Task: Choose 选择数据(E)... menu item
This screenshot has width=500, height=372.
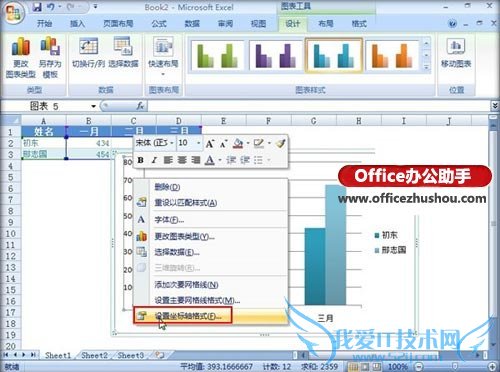Action: pos(211,252)
